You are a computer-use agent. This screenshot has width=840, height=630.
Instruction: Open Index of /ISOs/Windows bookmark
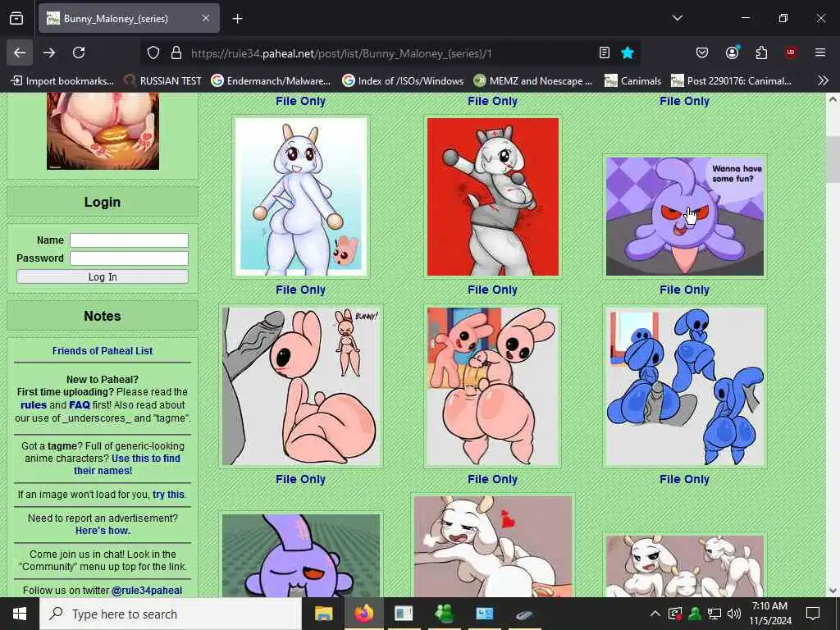pyautogui.click(x=403, y=81)
